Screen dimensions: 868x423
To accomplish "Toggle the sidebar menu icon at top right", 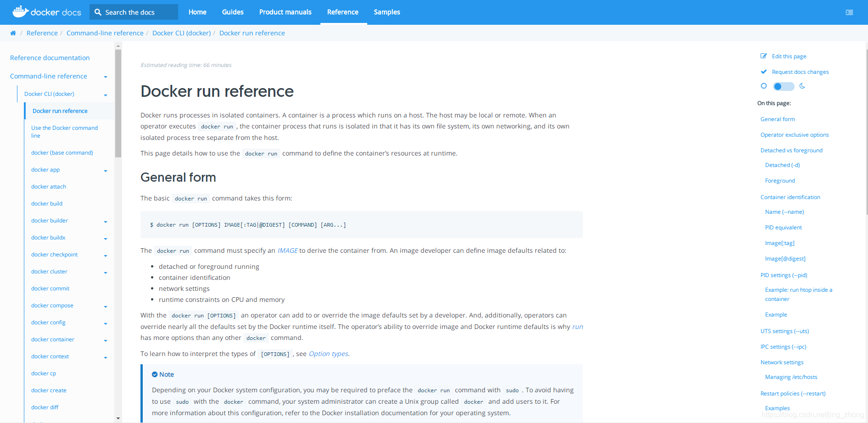I will (849, 12).
